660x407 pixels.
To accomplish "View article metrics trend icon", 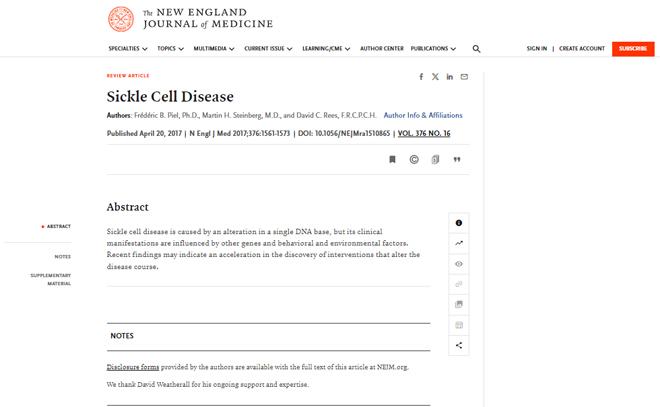I will (459, 243).
